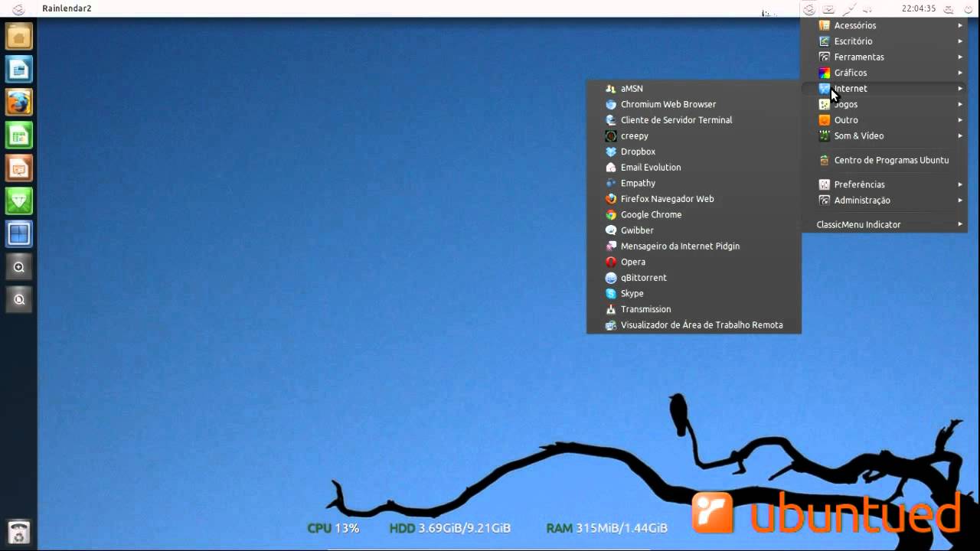Click the green diamond launcher icon
The image size is (980, 551).
tap(19, 201)
